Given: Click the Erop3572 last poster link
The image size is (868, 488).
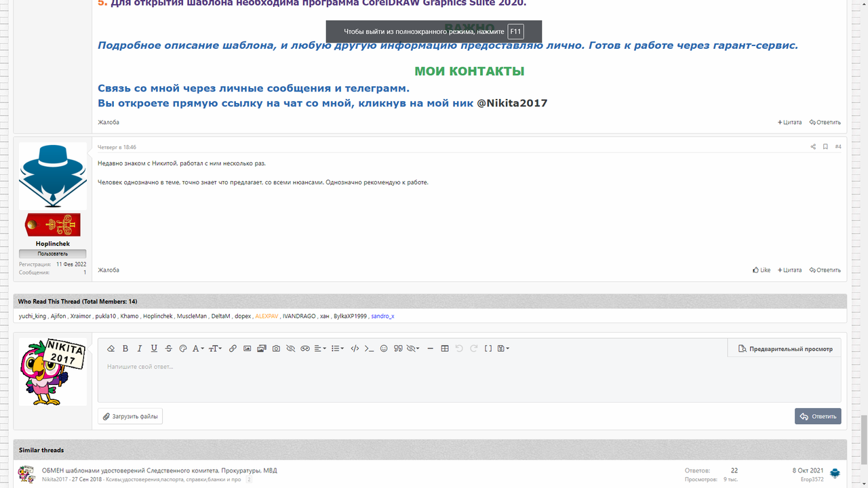Looking at the screenshot, I should pyautogui.click(x=812, y=479).
